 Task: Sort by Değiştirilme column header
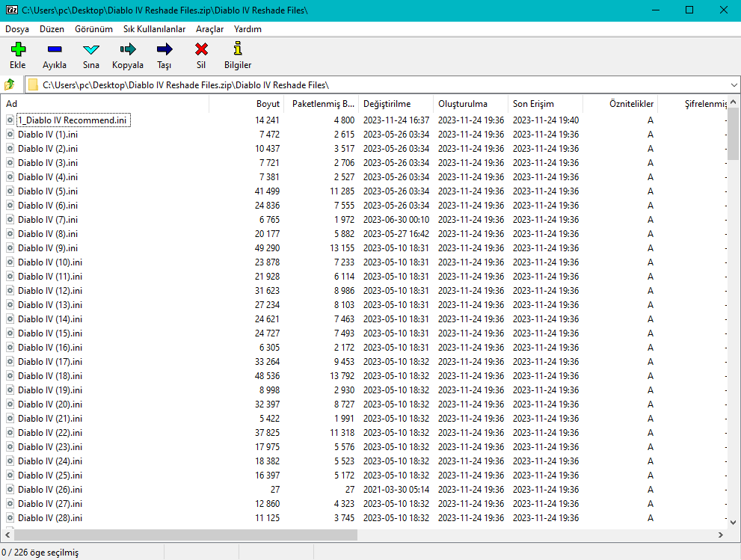(x=396, y=104)
